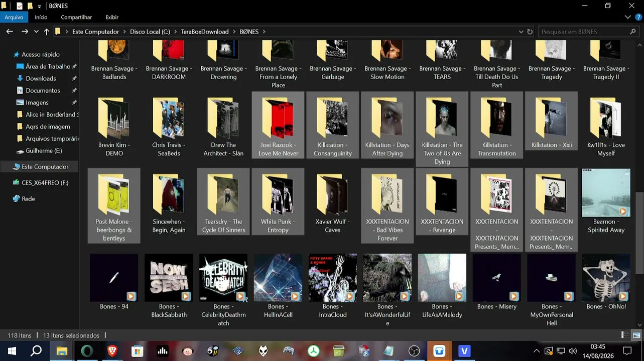Image resolution: width=644 pixels, height=361 pixels.
Task: Select Este Computador in navigation pane
Action: click(x=45, y=166)
